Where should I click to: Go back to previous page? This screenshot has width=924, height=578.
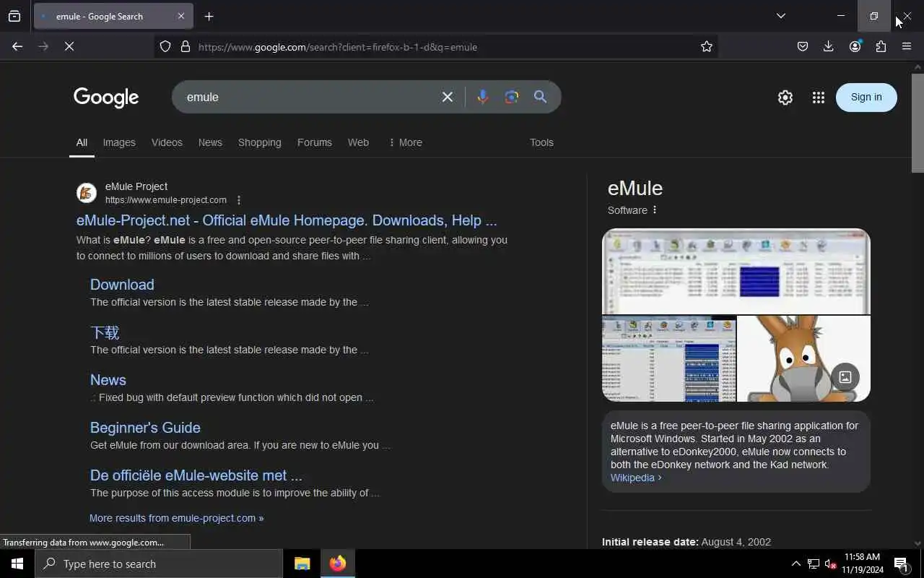point(17,46)
